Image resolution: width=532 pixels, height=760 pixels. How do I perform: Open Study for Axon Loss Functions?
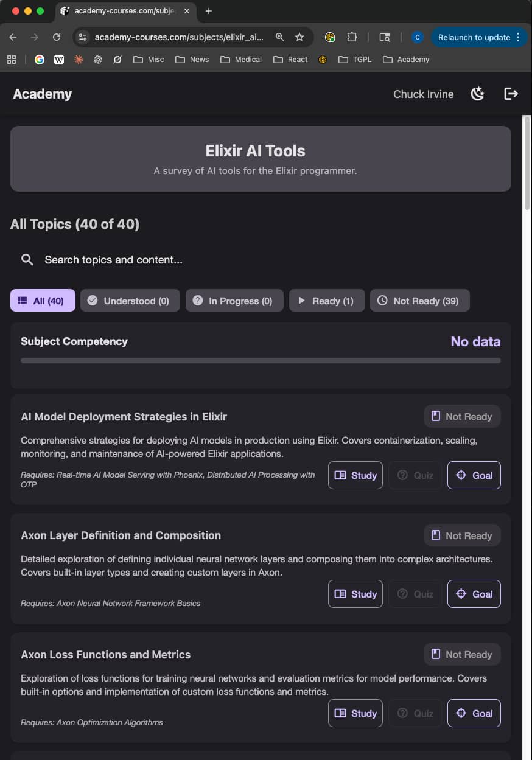pos(355,713)
